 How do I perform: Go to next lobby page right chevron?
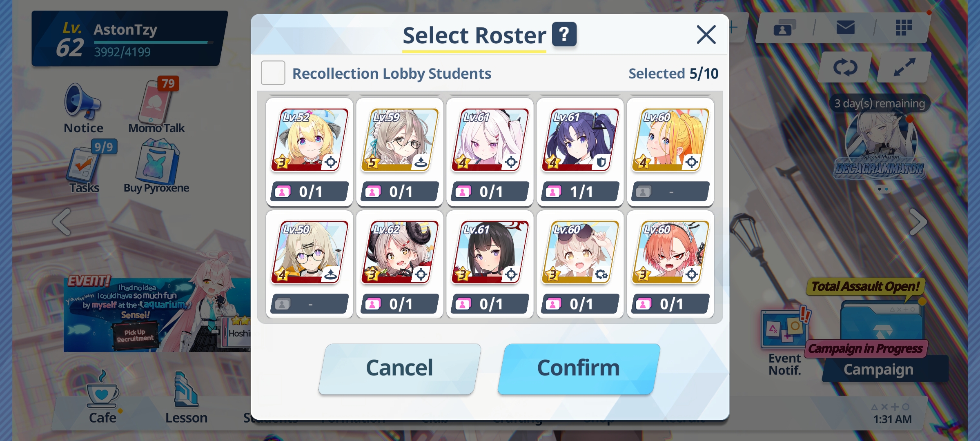coord(918,223)
